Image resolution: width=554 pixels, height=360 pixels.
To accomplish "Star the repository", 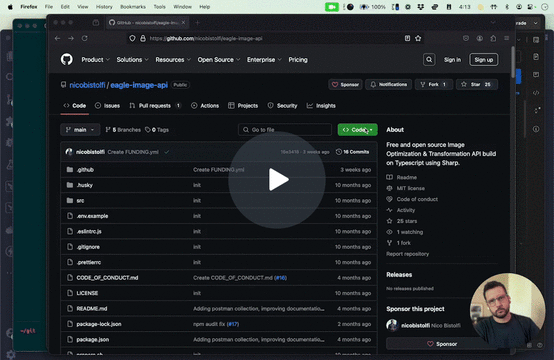I will (x=477, y=84).
